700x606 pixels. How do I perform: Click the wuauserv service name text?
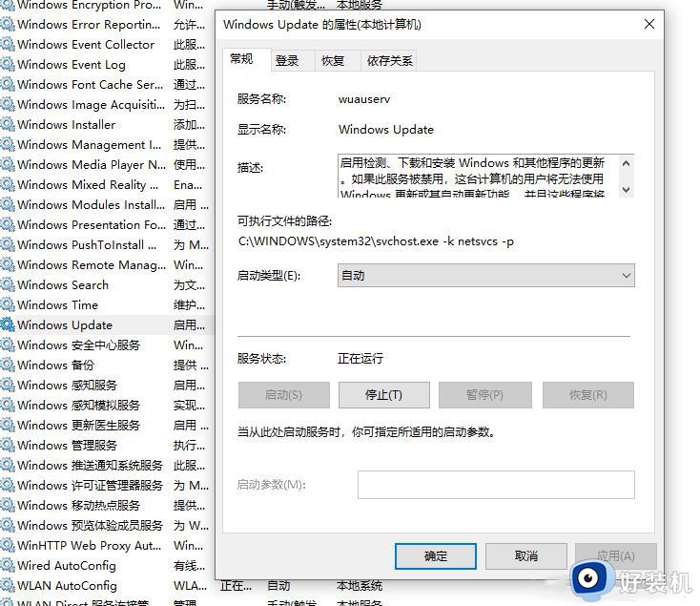tap(364, 99)
